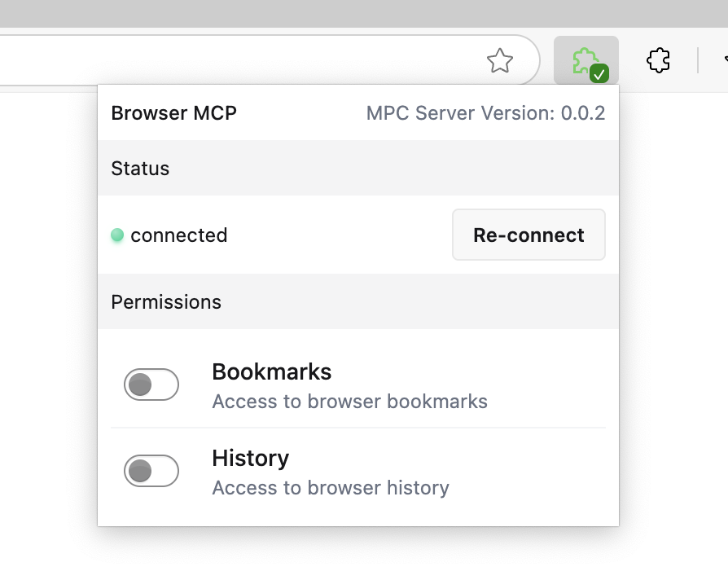Select the Status section header
Viewport: 728px width, 580px height.
(140, 169)
